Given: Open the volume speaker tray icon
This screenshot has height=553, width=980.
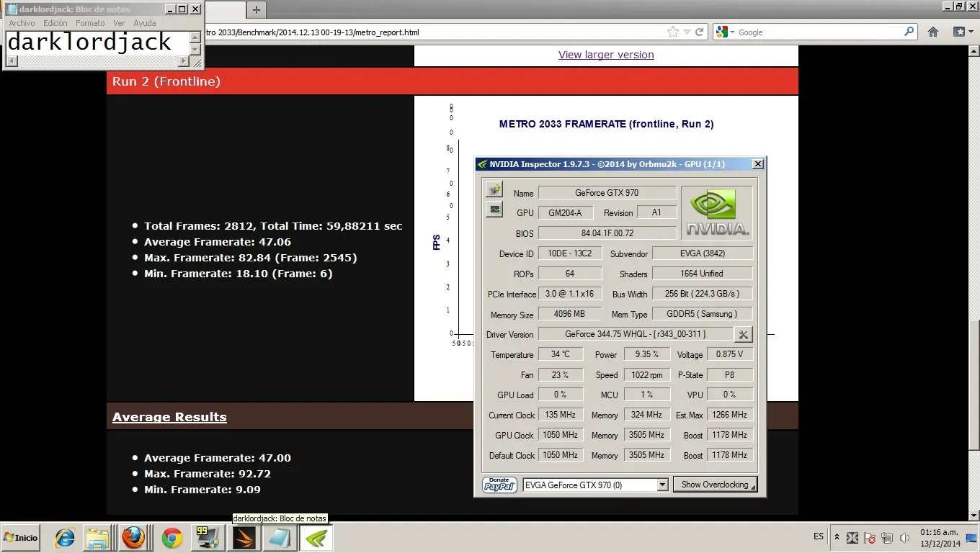Looking at the screenshot, I should 904,538.
